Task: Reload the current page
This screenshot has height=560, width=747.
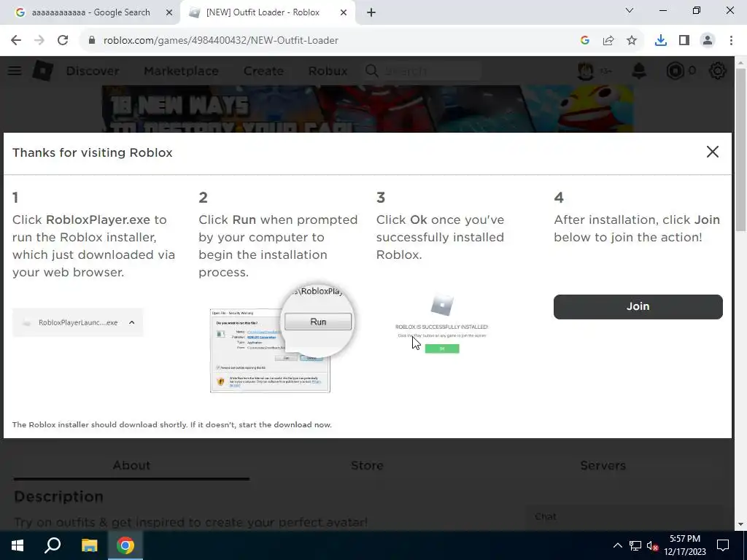Action: point(63,41)
